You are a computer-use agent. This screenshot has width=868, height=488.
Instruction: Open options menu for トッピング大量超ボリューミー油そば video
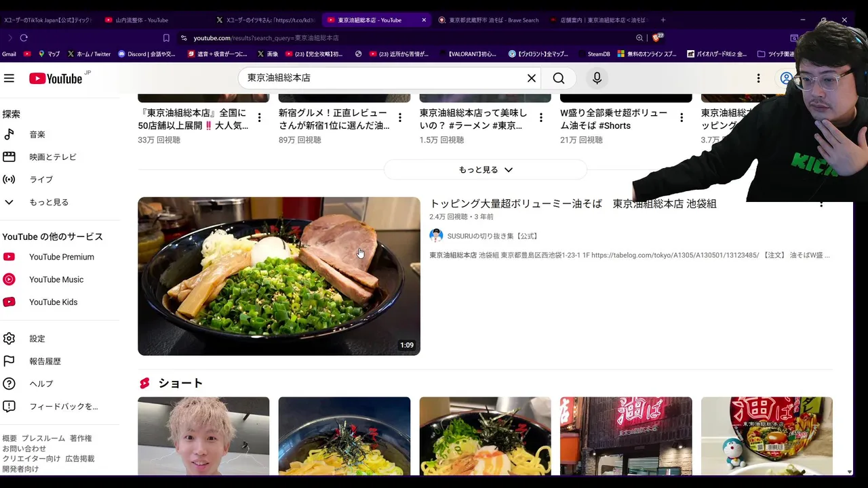(x=821, y=203)
